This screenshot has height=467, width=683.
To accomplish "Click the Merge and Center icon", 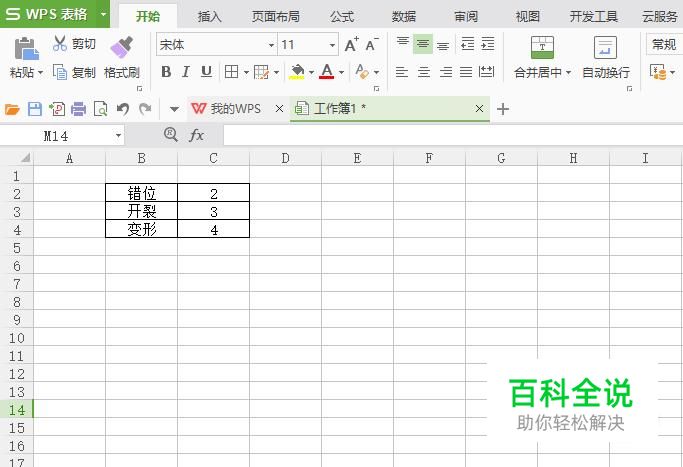I will pyautogui.click(x=542, y=47).
